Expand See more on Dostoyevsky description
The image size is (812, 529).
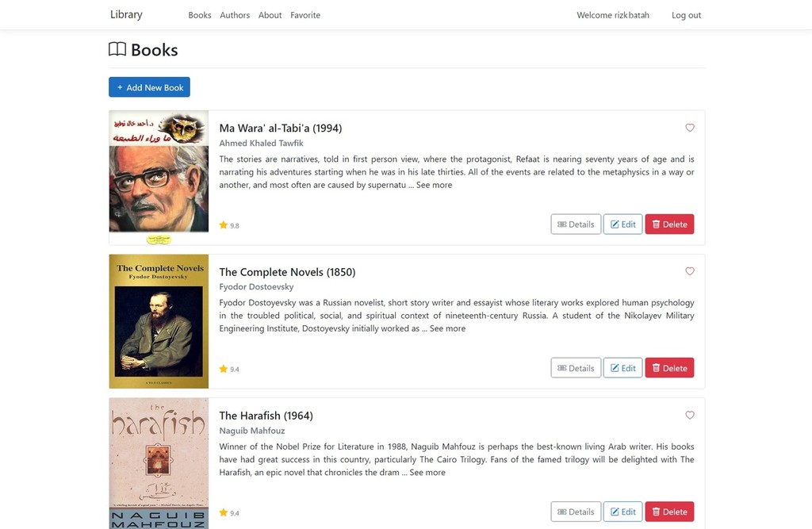[447, 328]
